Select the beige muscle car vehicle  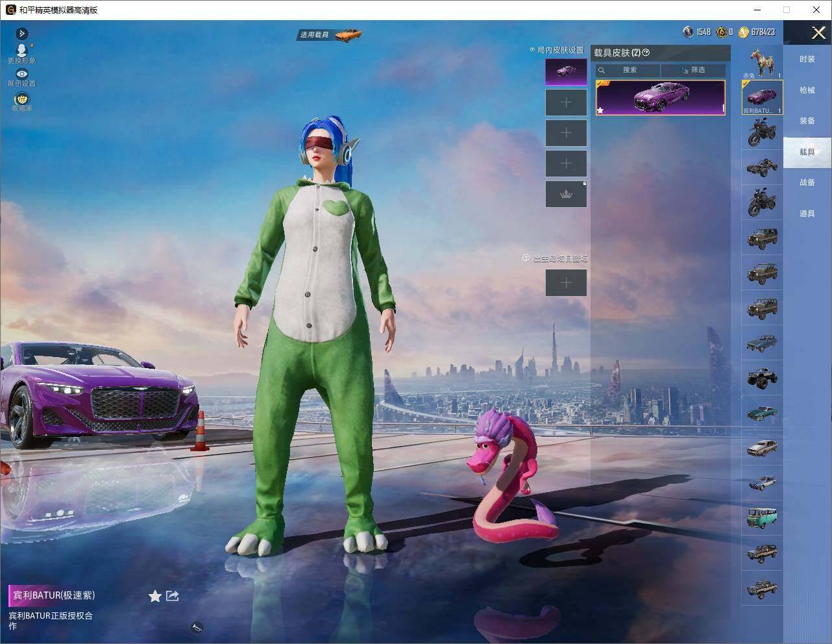point(762,447)
